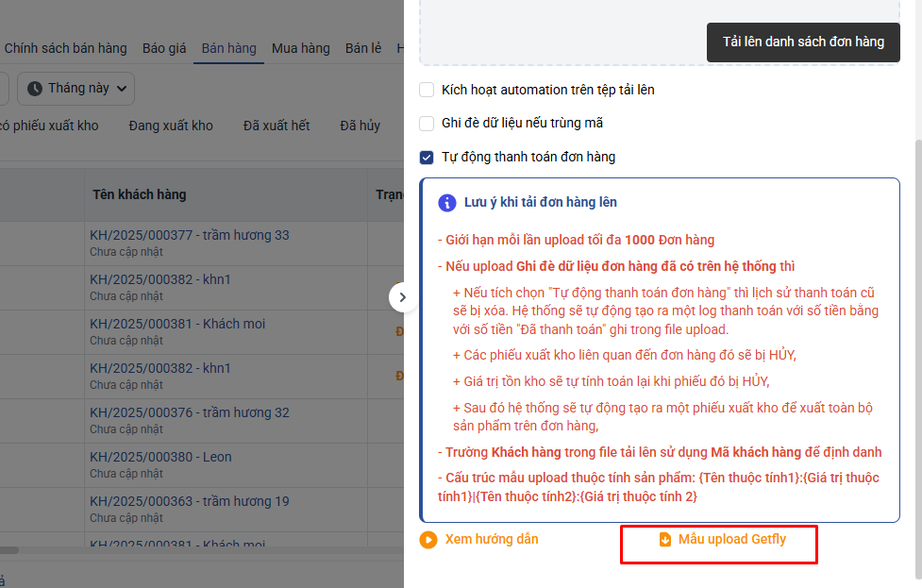Check Ghi đè dữ liệu nếu trùng mã
The image size is (922, 588).
[427, 123]
